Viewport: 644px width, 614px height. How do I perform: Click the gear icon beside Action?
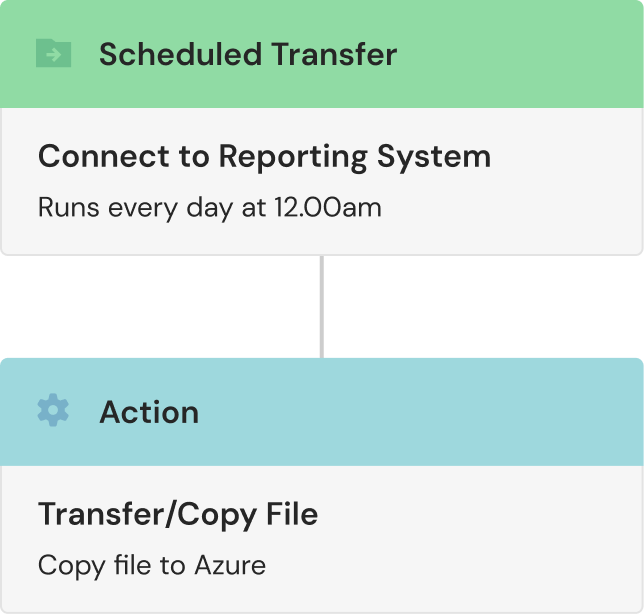click(x=53, y=411)
